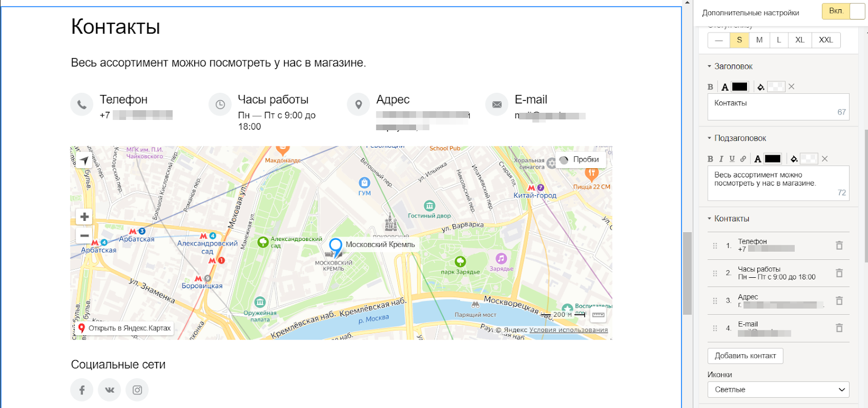The image size is (868, 408).
Task: Select padding size XL
Action: [x=800, y=40]
